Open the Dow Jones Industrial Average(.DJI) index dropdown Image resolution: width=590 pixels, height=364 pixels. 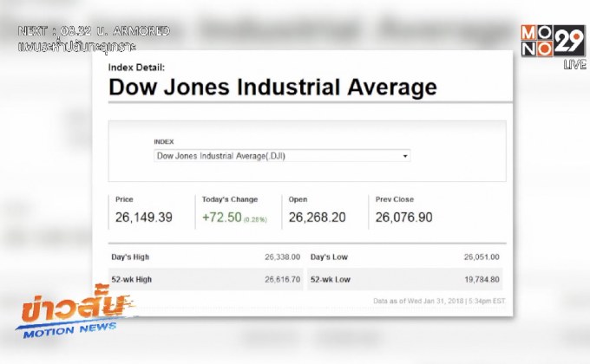point(282,156)
